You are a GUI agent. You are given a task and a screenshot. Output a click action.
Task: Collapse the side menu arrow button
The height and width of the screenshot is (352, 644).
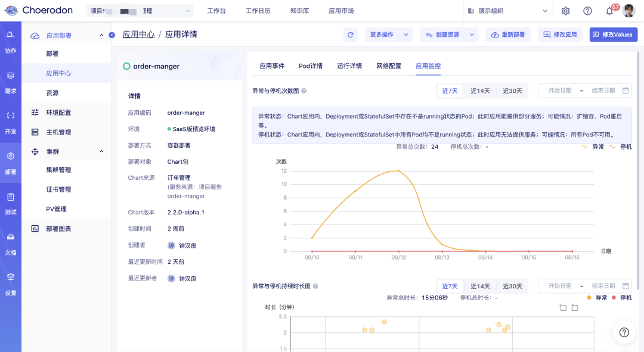112,35
